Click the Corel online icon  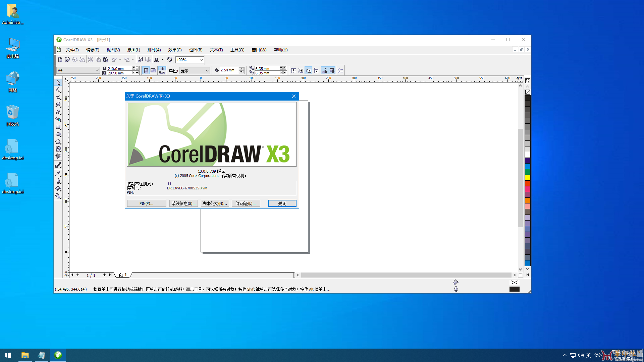coord(169,60)
